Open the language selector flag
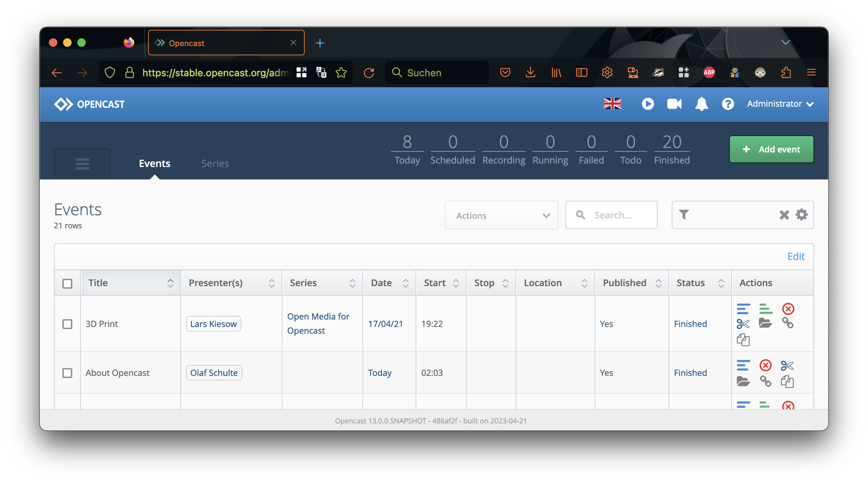This screenshot has width=868, height=483. (612, 104)
